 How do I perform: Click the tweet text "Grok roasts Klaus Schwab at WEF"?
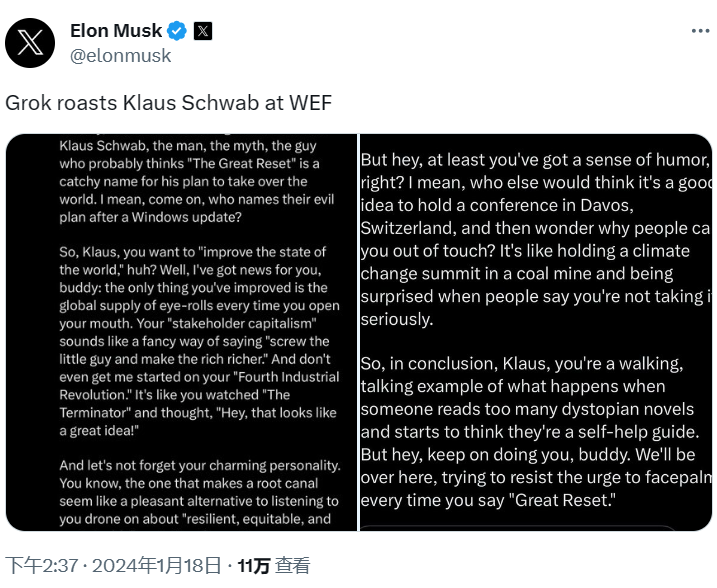(x=169, y=103)
